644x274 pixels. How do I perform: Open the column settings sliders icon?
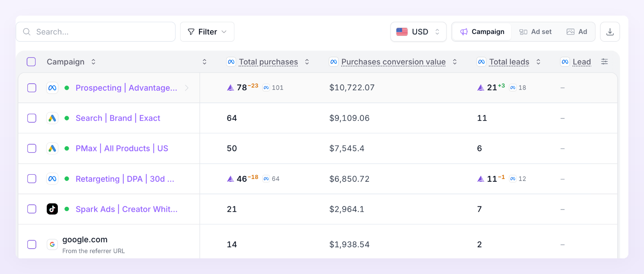click(x=605, y=61)
